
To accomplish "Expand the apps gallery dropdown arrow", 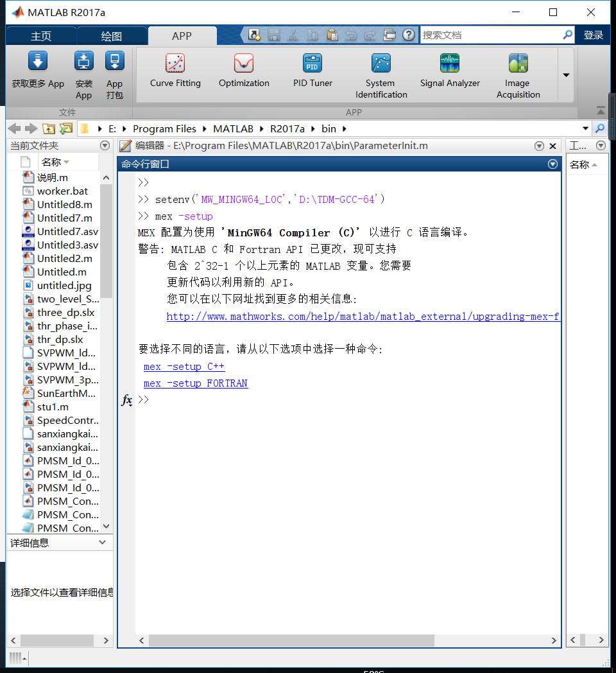I will [565, 75].
